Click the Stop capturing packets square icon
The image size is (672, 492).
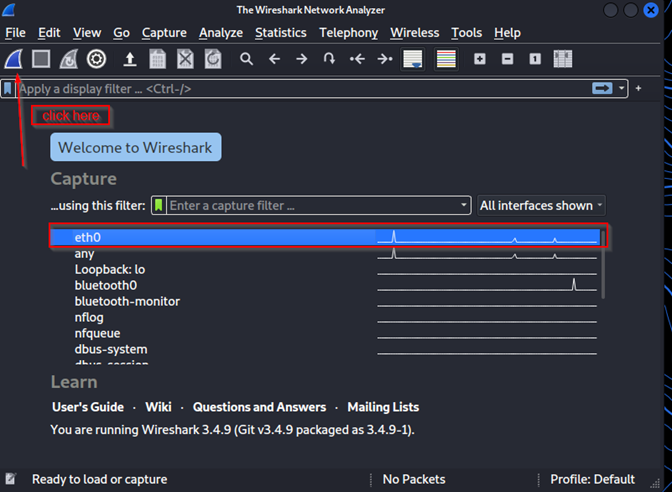tap(41, 59)
